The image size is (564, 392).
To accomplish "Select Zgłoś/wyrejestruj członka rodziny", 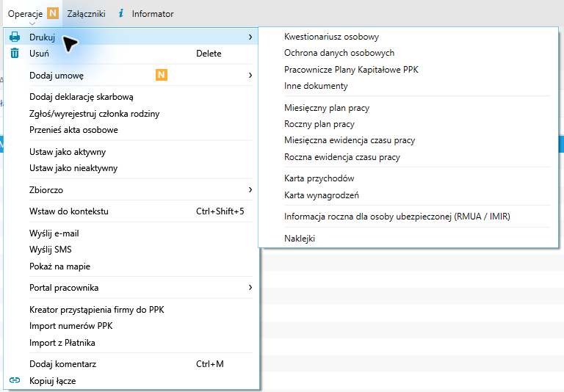I will point(131,114).
